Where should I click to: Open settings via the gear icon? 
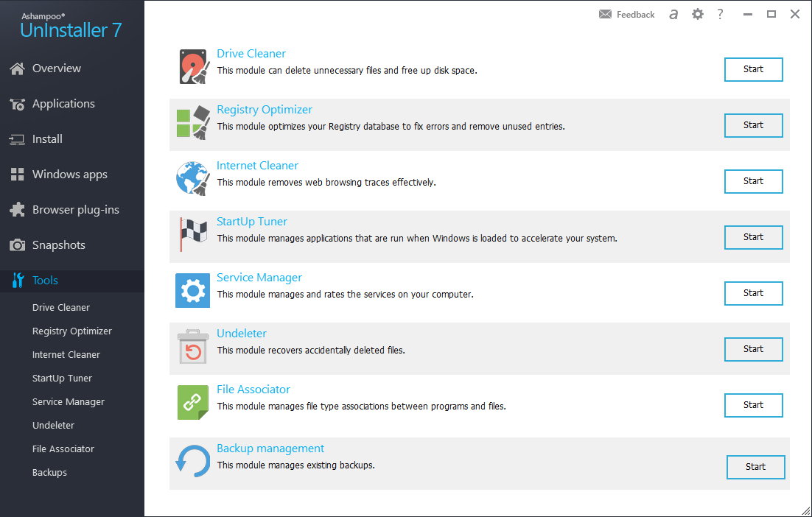(698, 14)
